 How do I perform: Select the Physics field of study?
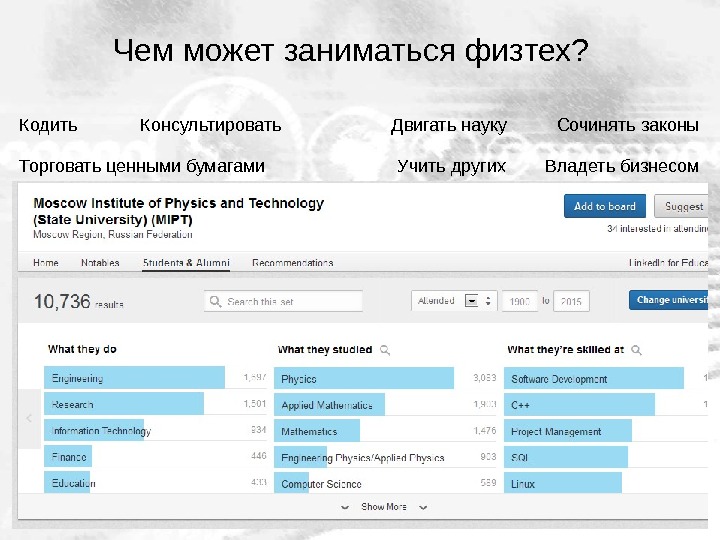tap(364, 378)
